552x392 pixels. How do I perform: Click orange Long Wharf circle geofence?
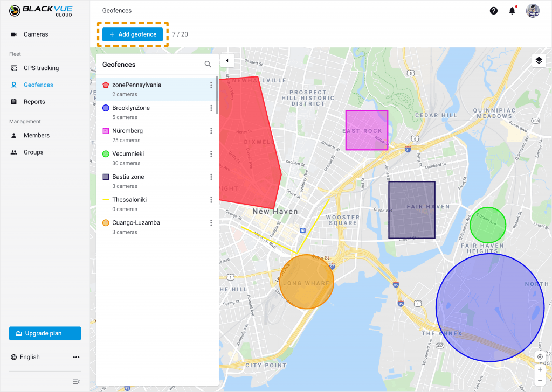click(306, 282)
